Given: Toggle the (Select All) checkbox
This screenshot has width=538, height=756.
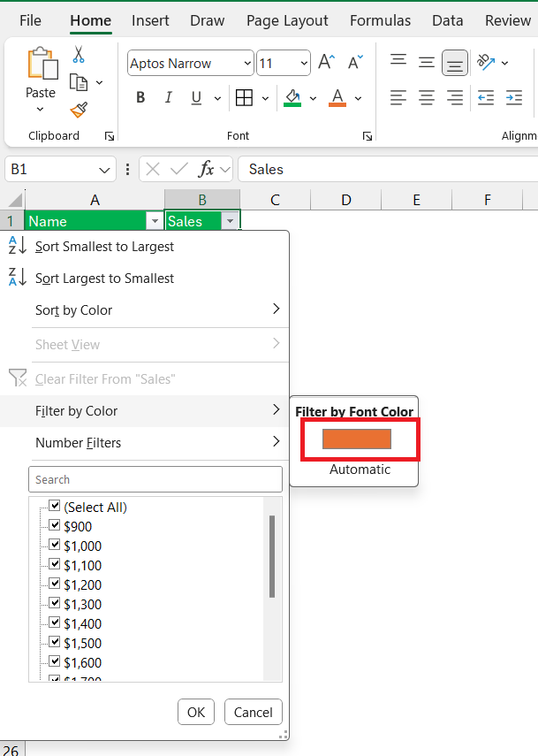Looking at the screenshot, I should (x=55, y=507).
